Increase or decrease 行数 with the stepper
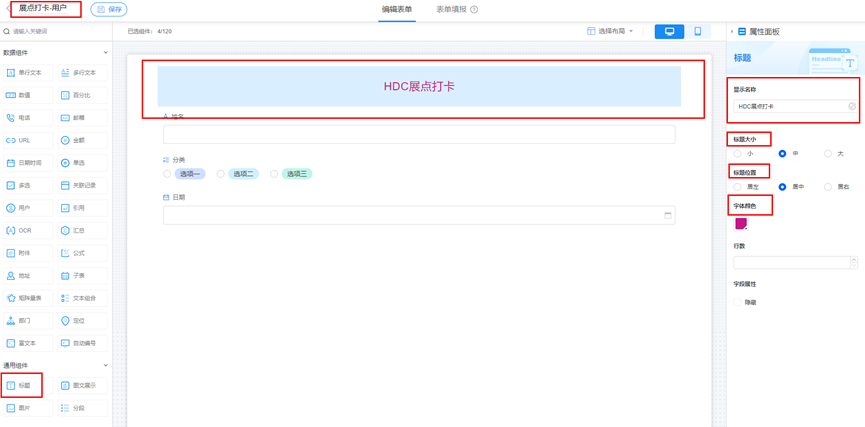865x427 pixels. (x=854, y=262)
